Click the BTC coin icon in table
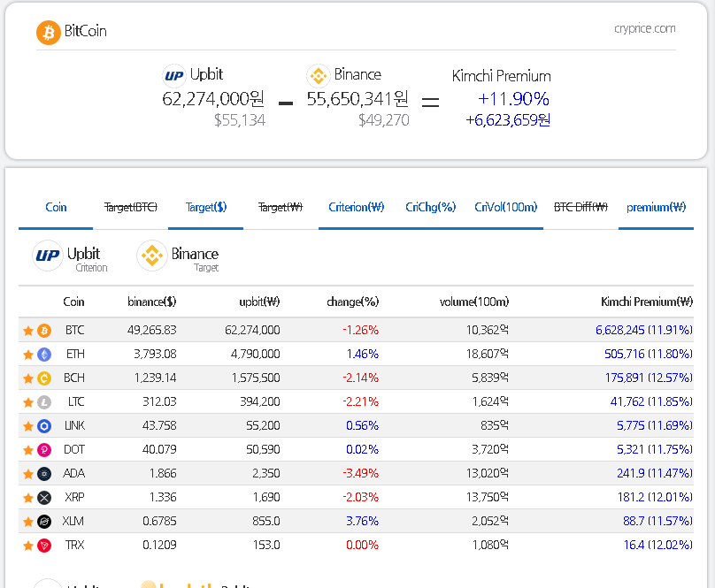This screenshot has width=715, height=588. point(44,331)
